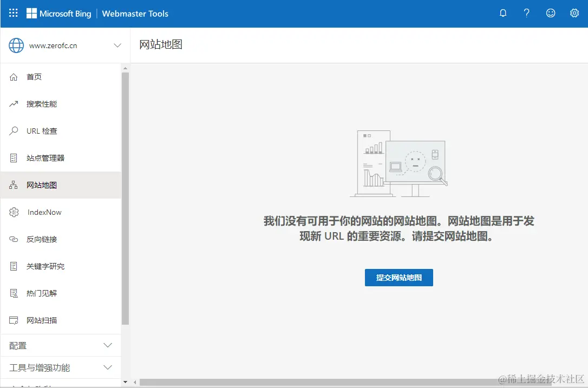Image resolution: width=588 pixels, height=388 pixels.
Task: Click the scan icon for 网站扫描
Action: [x=14, y=320]
